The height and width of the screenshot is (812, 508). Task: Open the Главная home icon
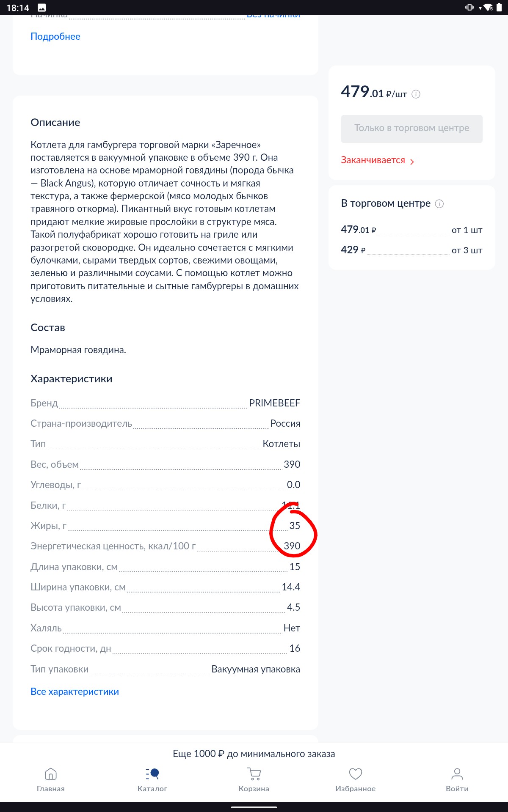[x=51, y=774]
